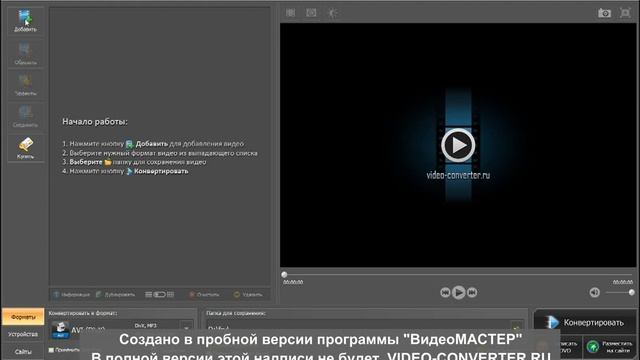Click the playback seek bar handle
The height and width of the screenshot is (360, 640).
point(284,275)
